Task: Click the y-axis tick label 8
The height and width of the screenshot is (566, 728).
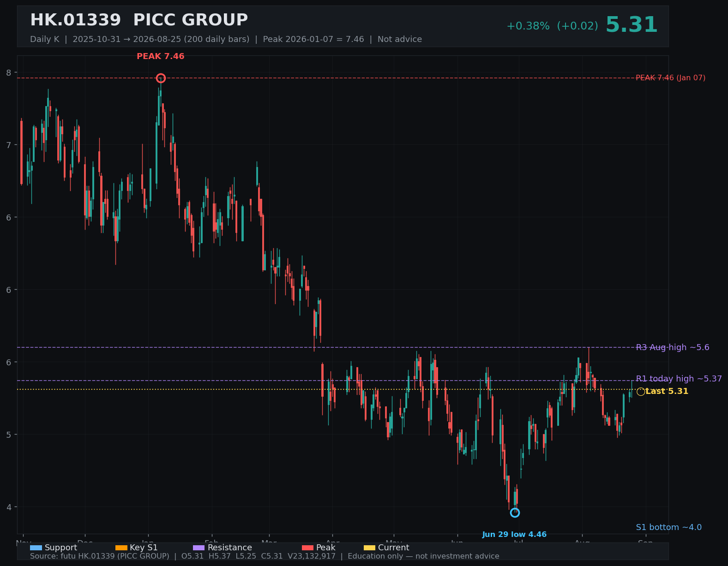Action: coord(9,72)
